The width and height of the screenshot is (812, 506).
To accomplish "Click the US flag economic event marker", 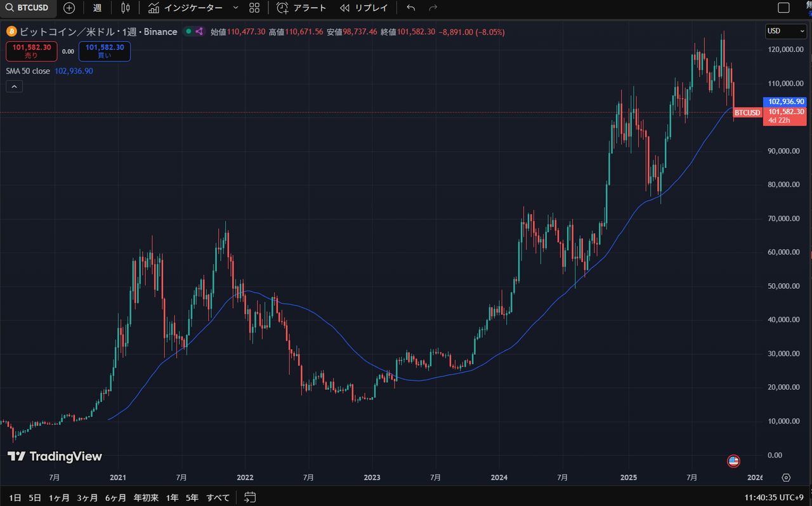I will pos(733,461).
